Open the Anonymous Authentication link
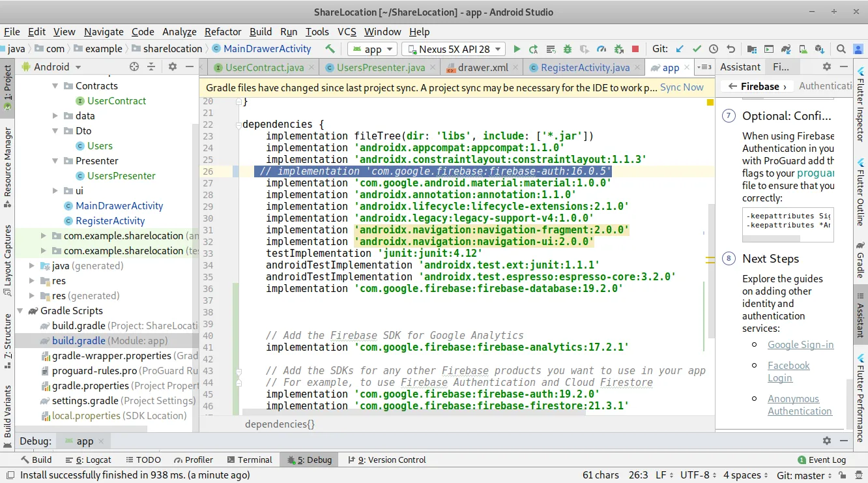The width and height of the screenshot is (868, 483). 800,405
